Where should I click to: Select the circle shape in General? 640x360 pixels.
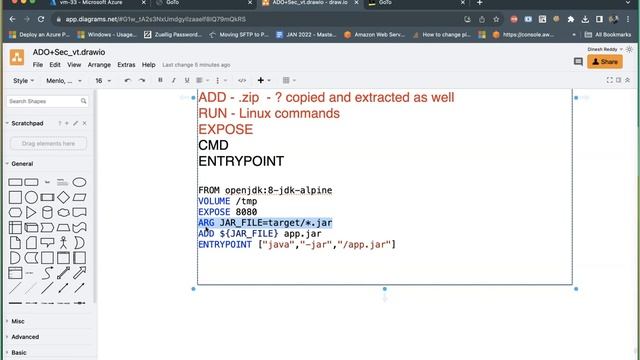tap(31, 198)
